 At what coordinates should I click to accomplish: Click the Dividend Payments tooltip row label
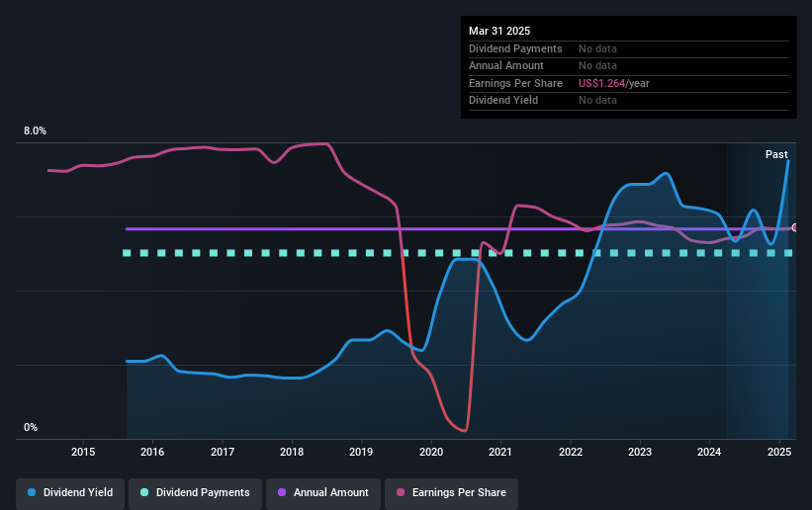(x=515, y=48)
